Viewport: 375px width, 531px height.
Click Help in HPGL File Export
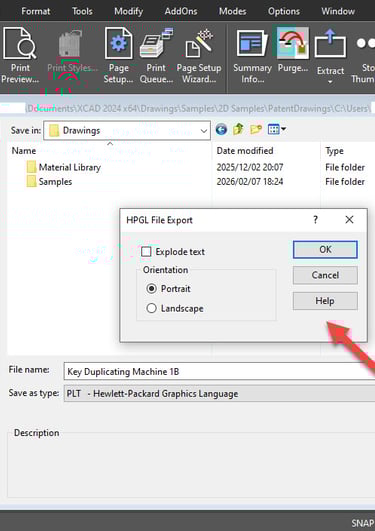(325, 301)
